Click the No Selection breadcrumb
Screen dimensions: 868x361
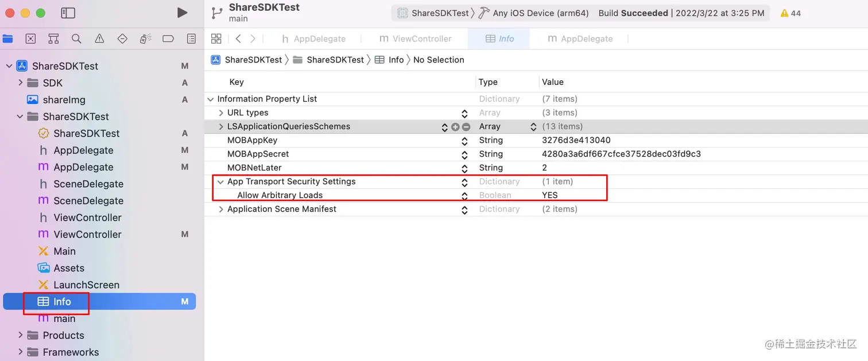pyautogui.click(x=439, y=60)
